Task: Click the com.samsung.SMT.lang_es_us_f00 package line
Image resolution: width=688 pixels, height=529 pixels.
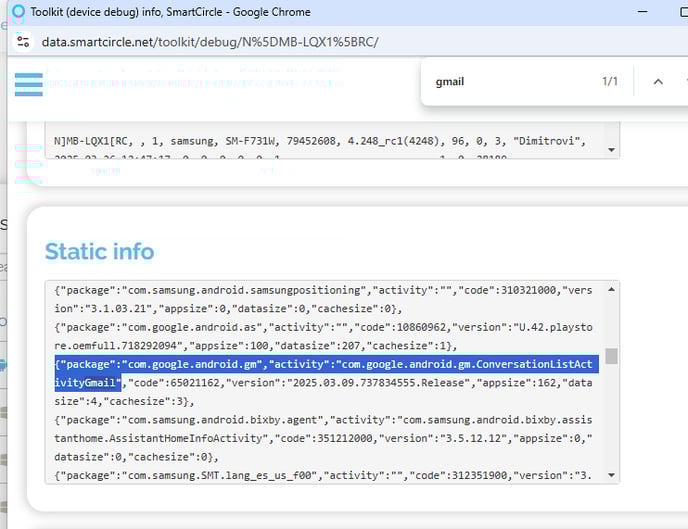Action: pyautogui.click(x=323, y=475)
